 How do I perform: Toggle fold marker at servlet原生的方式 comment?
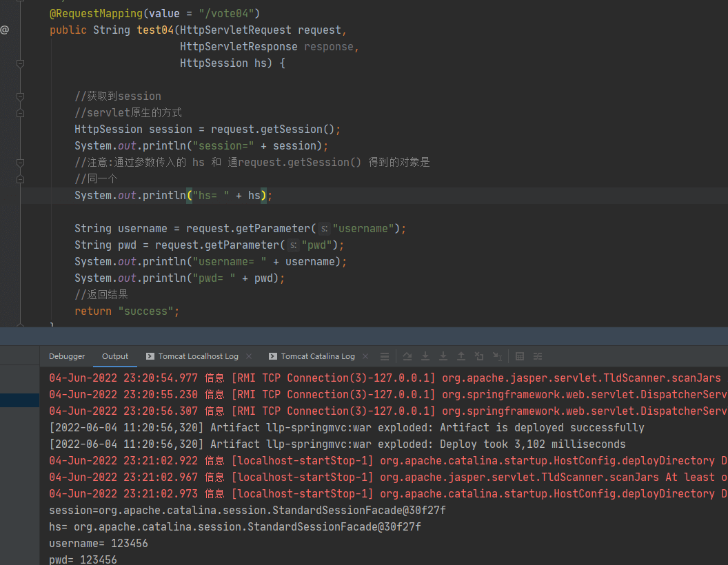coord(21,113)
